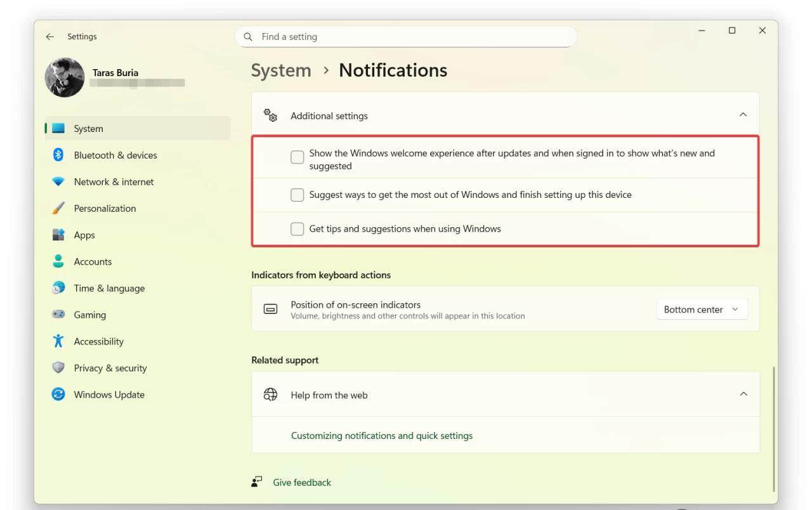This screenshot has height=510, width=812.
Task: Click the Help from the web globe icon
Action: (271, 395)
